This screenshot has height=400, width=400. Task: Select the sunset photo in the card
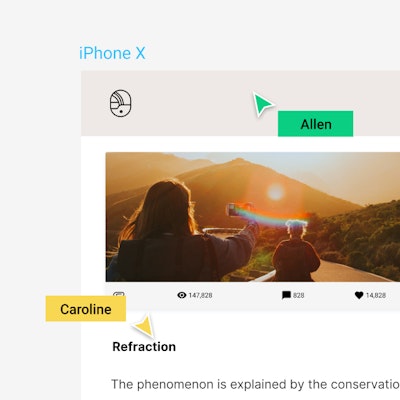(x=253, y=217)
